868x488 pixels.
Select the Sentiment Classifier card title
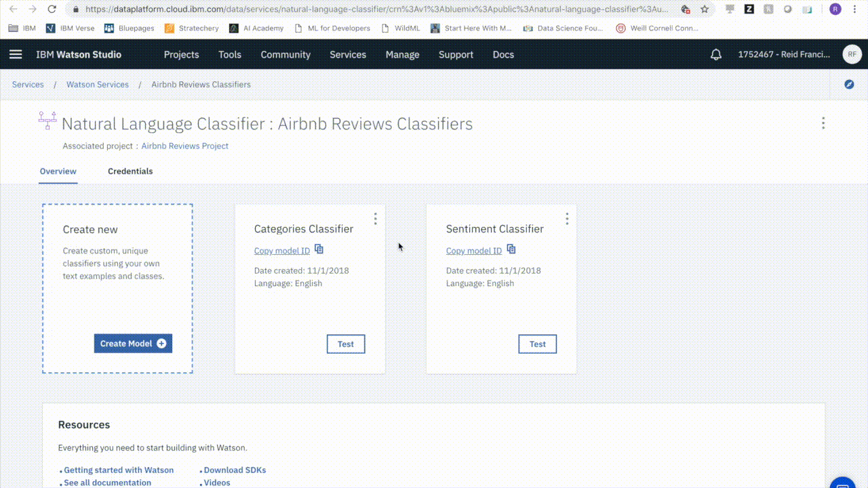click(x=495, y=229)
